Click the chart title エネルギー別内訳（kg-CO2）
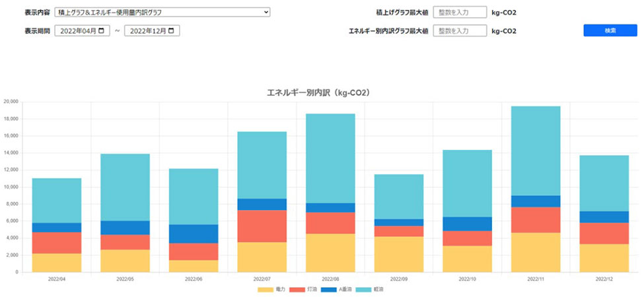This screenshot has width=644, height=297. (319, 93)
